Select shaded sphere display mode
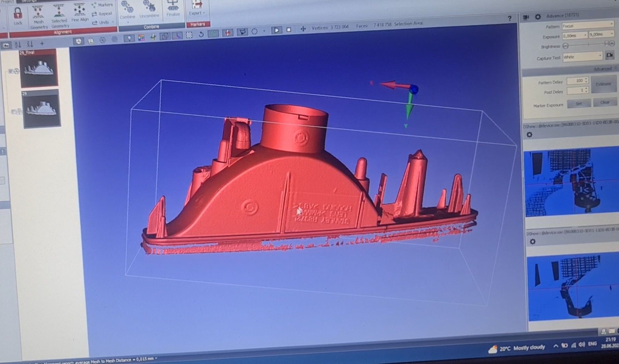 tap(79, 41)
